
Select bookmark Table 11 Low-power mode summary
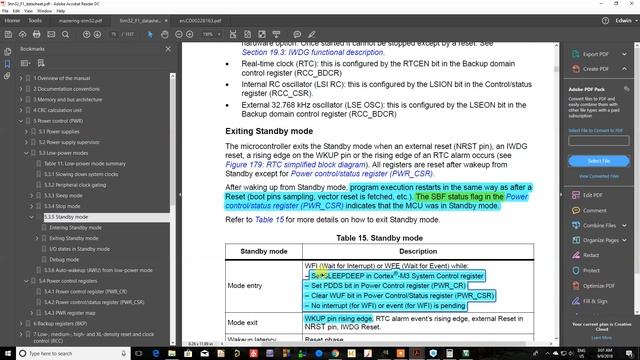click(85, 164)
